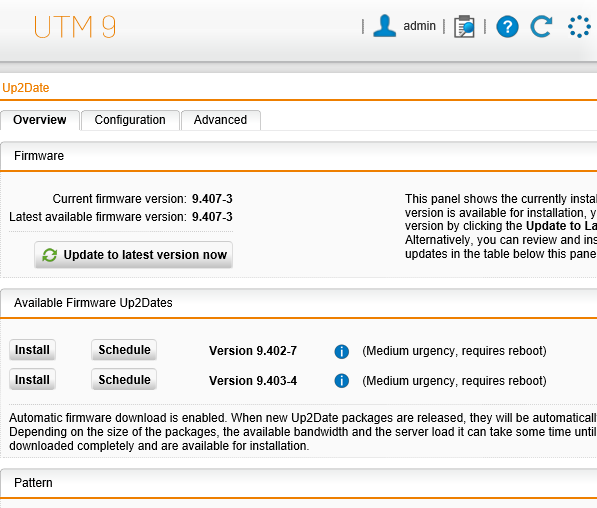Click the dotted circle loading icon
The width and height of the screenshot is (597, 508).
coord(579,27)
